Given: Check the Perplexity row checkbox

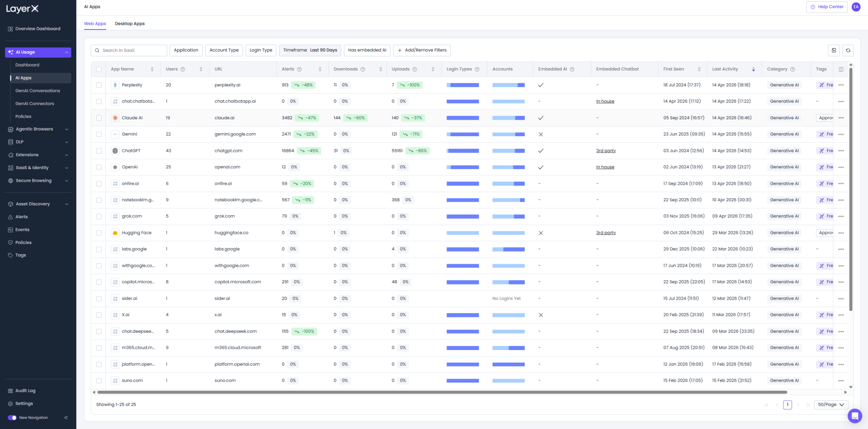Looking at the screenshot, I should click(x=99, y=85).
